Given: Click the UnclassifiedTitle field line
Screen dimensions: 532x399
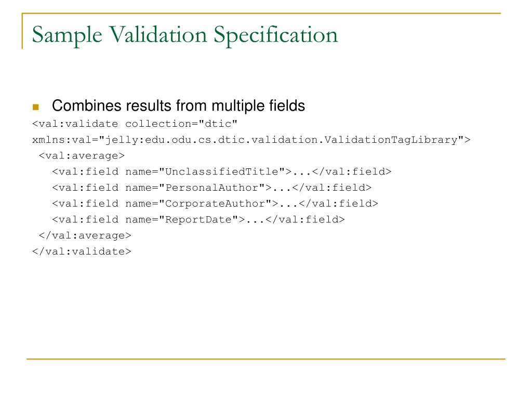Looking at the screenshot, I should coord(222,171).
